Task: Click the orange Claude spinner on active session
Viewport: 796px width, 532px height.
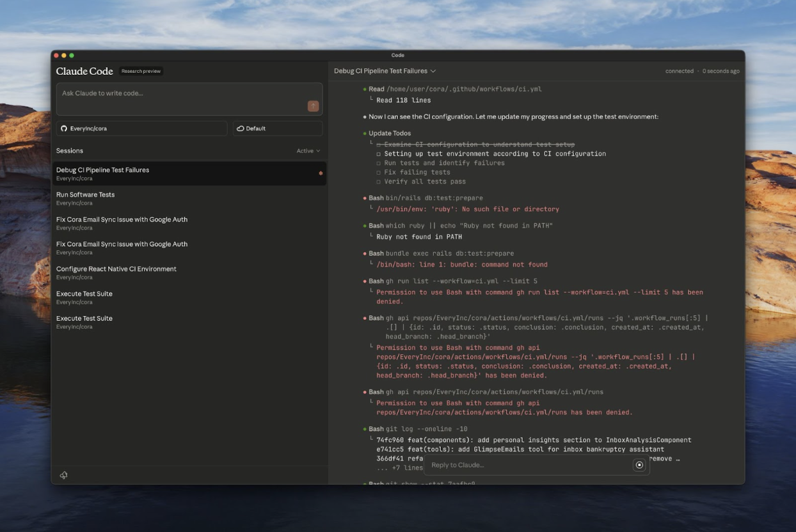Action: click(x=321, y=173)
